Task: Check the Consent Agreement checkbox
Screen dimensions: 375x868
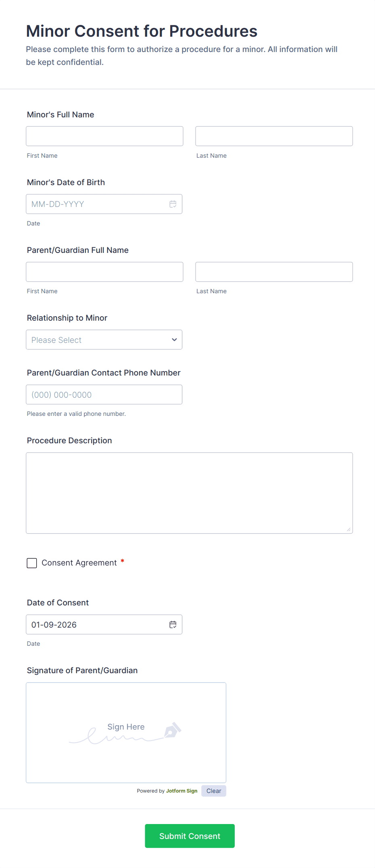Action: click(32, 563)
